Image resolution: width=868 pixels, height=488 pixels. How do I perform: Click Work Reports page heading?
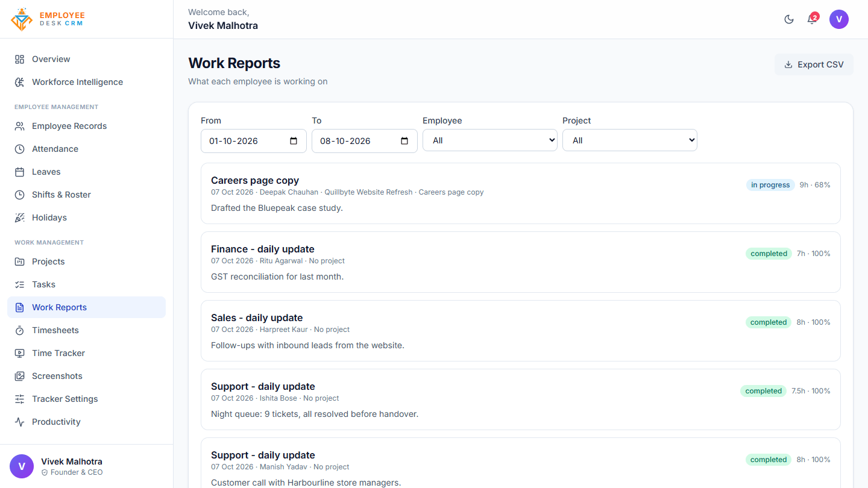(x=234, y=63)
